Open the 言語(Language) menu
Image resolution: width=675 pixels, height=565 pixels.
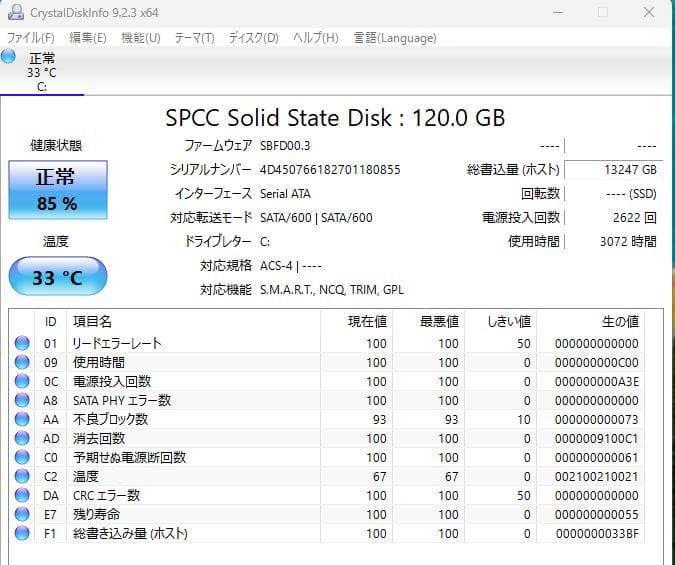click(395, 38)
